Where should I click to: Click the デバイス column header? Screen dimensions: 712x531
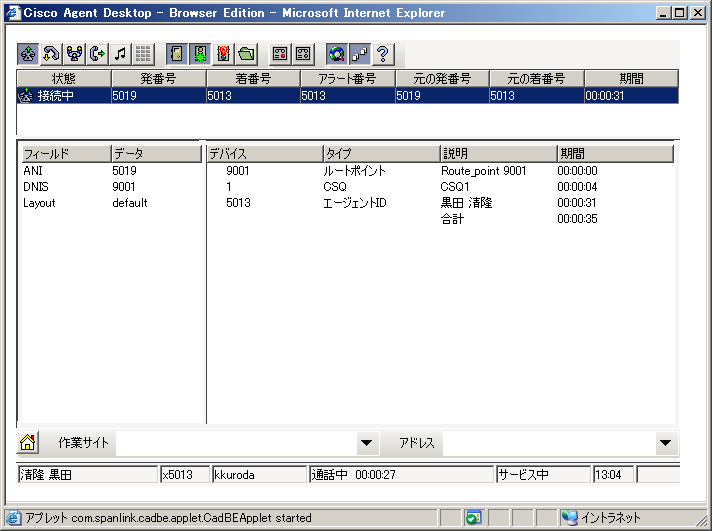[x=265, y=154]
